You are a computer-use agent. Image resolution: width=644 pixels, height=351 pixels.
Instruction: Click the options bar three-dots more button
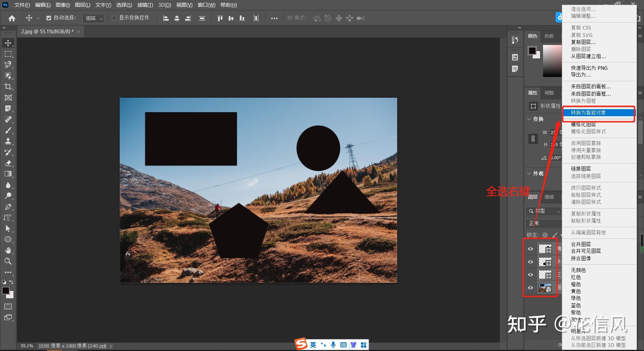tap(274, 18)
